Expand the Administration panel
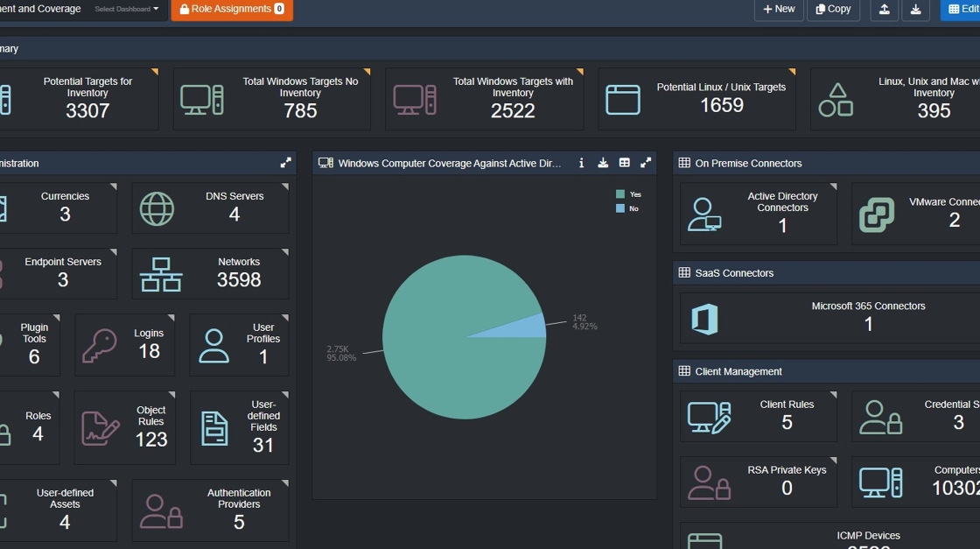 pyautogui.click(x=285, y=163)
